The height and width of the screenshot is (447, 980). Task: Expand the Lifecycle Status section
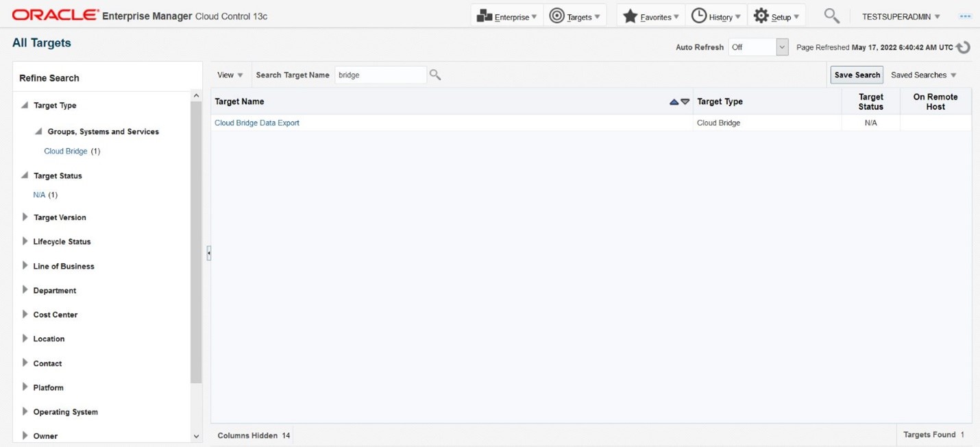click(x=25, y=241)
